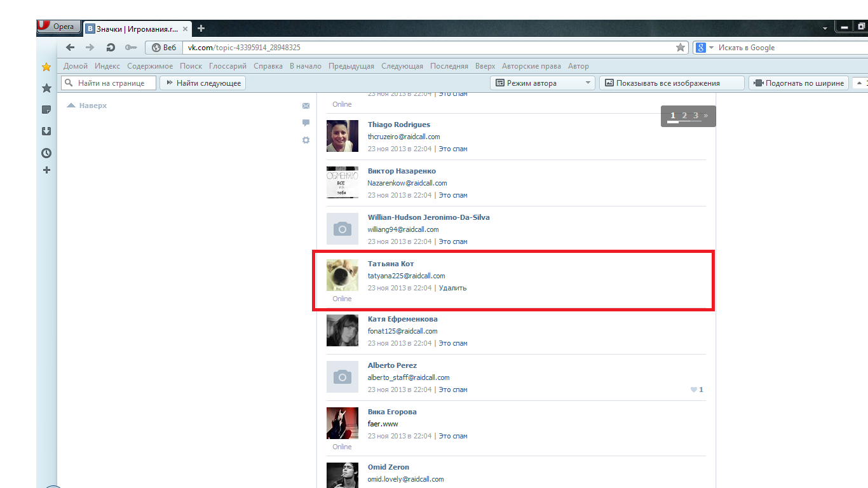868x488 pixels.
Task: Select Индекс in navigation bar
Action: (107, 66)
